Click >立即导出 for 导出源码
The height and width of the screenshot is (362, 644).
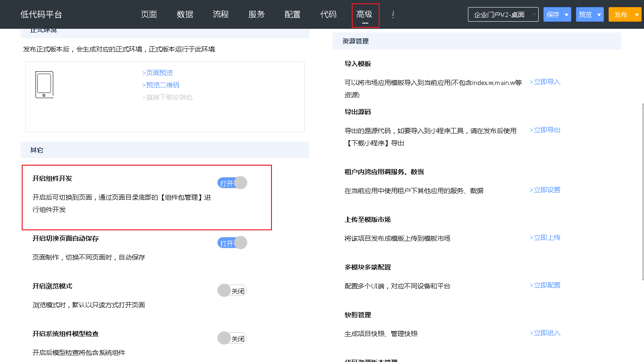(545, 130)
